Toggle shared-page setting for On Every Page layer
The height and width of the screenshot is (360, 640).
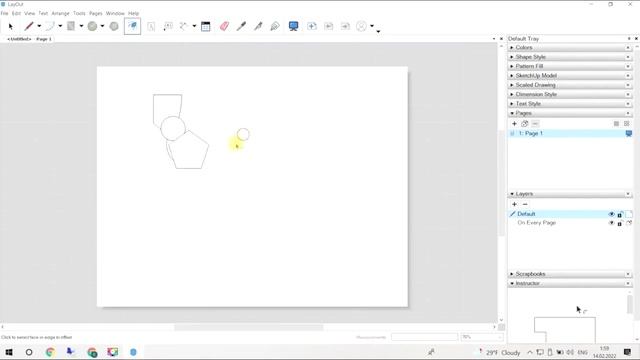pyautogui.click(x=629, y=223)
